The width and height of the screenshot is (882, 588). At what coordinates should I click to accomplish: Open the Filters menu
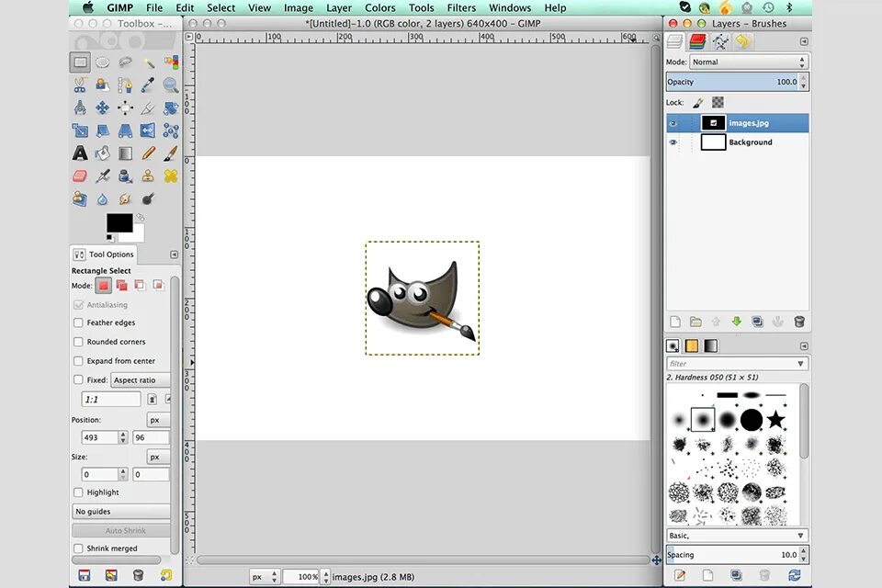(x=461, y=8)
